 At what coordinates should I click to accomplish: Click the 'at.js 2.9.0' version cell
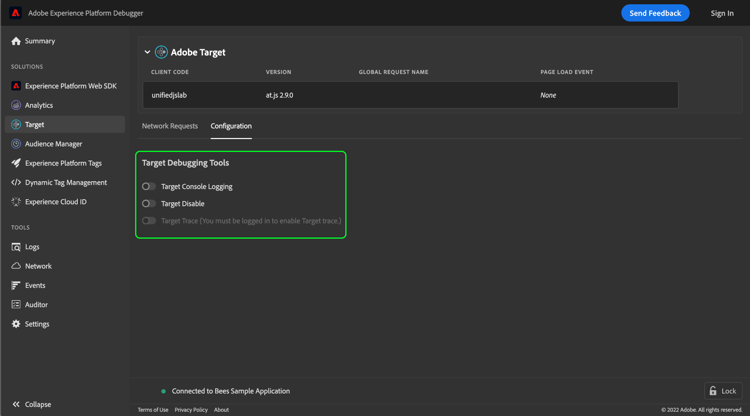(x=279, y=95)
